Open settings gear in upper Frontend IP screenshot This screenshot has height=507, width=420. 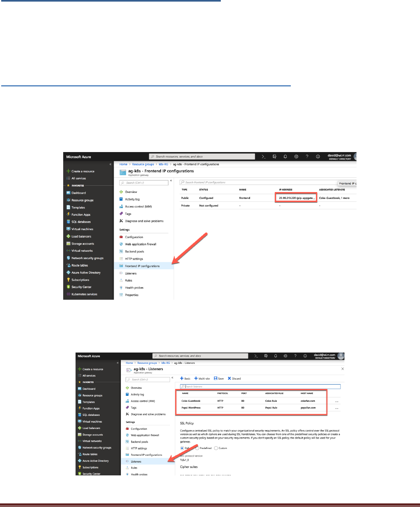pos(296,157)
